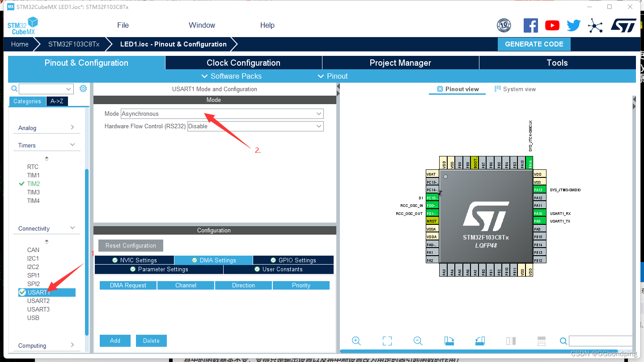The height and width of the screenshot is (362, 644).
Task: Open the YouTube channel icon
Action: click(552, 25)
